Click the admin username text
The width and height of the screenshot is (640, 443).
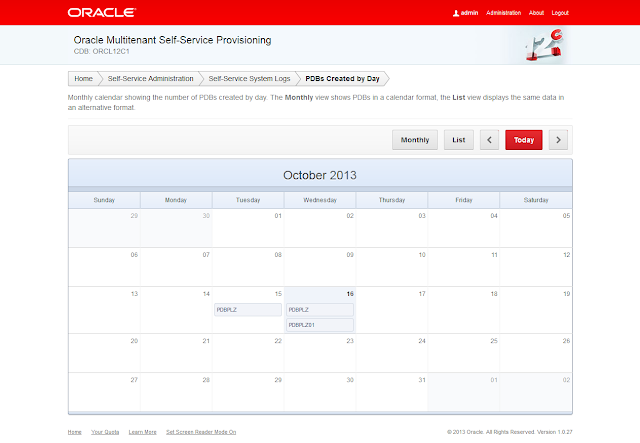[x=469, y=13]
